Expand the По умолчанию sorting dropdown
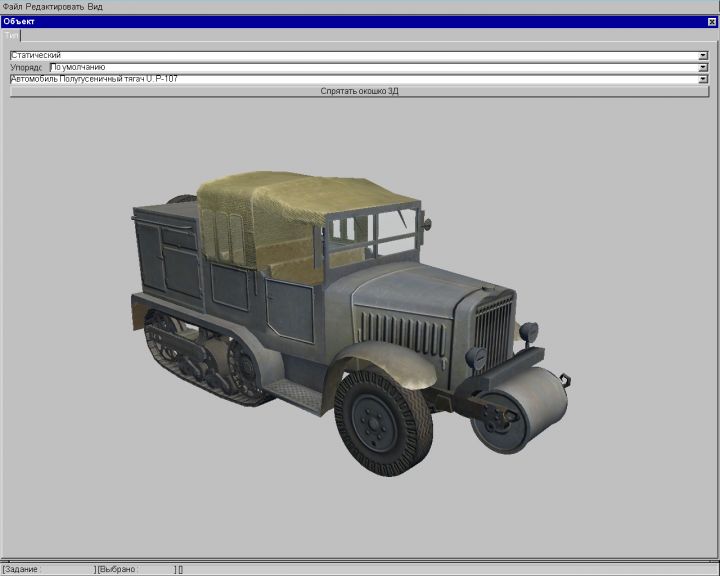The width and height of the screenshot is (720, 576). click(703, 67)
